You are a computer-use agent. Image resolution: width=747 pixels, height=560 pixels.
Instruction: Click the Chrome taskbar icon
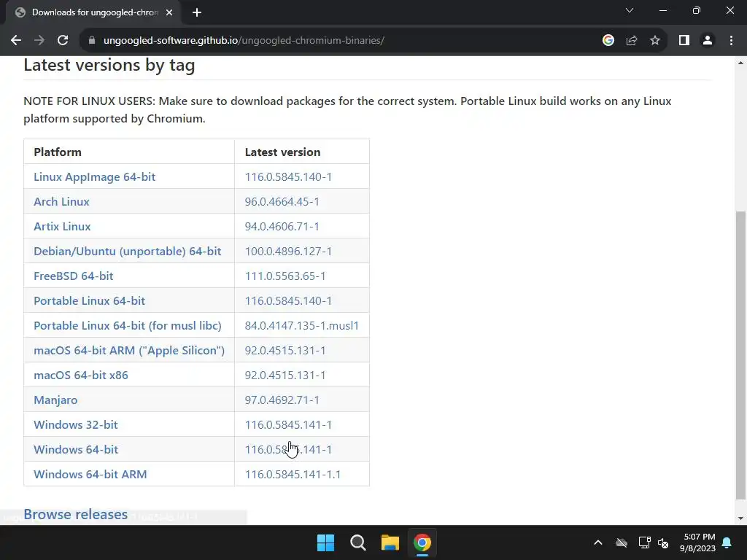coord(422,542)
